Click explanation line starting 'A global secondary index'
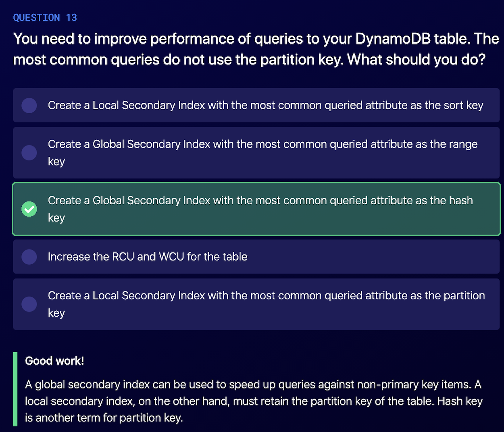504x432 pixels. coord(253,384)
